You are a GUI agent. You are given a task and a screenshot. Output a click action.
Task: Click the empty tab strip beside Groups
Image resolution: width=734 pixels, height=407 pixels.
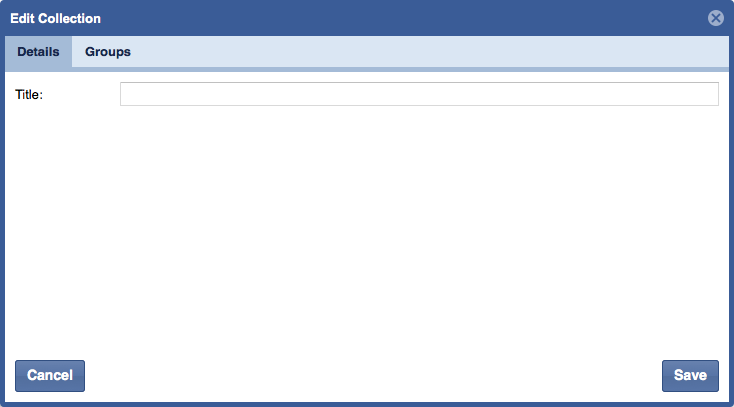tap(435, 52)
